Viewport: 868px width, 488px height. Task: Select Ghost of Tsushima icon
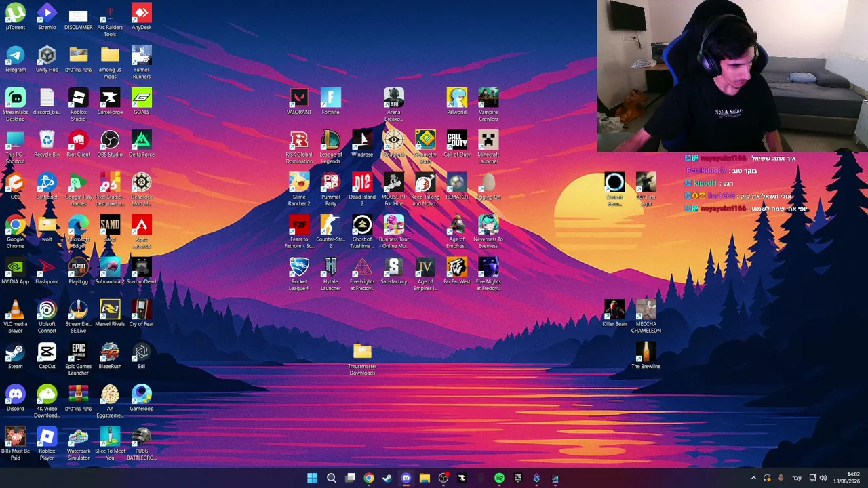(362, 232)
